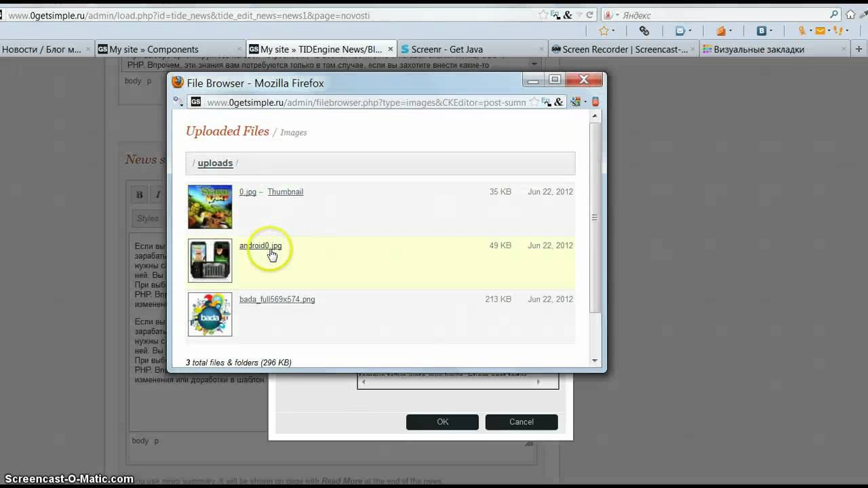The width and height of the screenshot is (868, 488).
Task: Switch to the 'Визуальные закладки' tab
Action: pos(775,49)
